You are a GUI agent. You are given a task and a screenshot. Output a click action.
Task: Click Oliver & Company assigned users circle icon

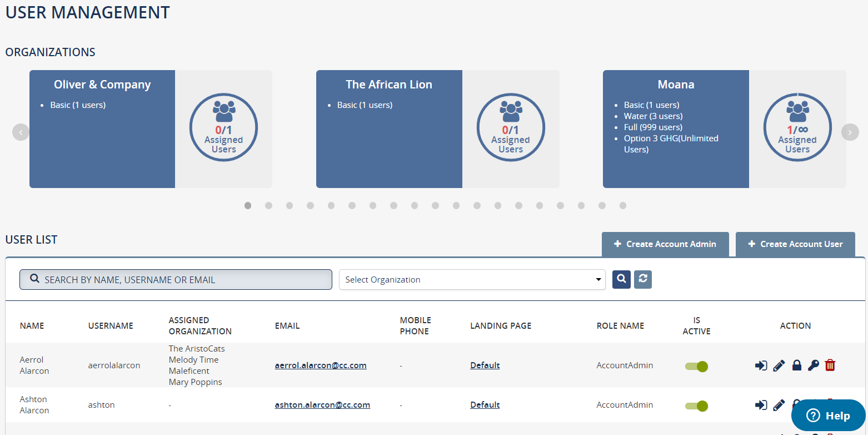[223, 127]
